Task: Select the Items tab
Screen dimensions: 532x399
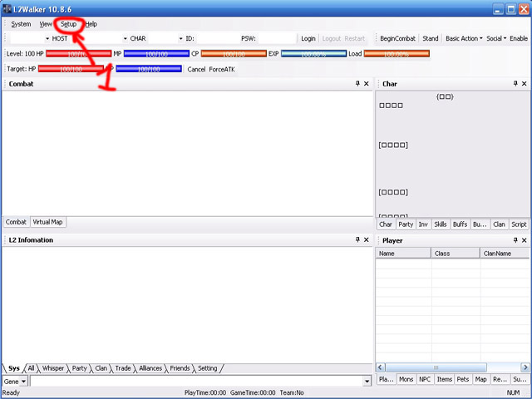Action: 444,379
